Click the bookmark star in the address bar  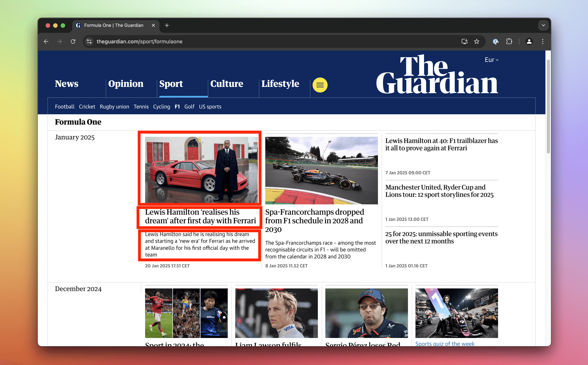pyautogui.click(x=476, y=41)
